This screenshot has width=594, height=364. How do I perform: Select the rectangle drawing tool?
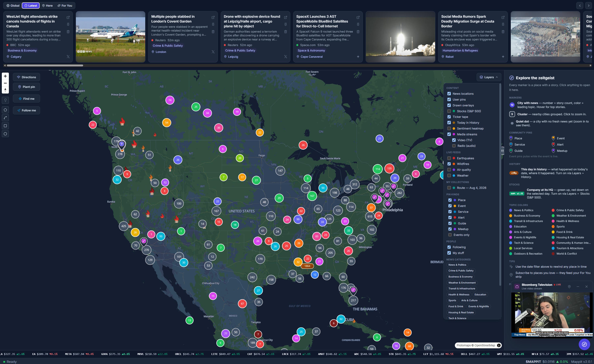tap(5, 126)
